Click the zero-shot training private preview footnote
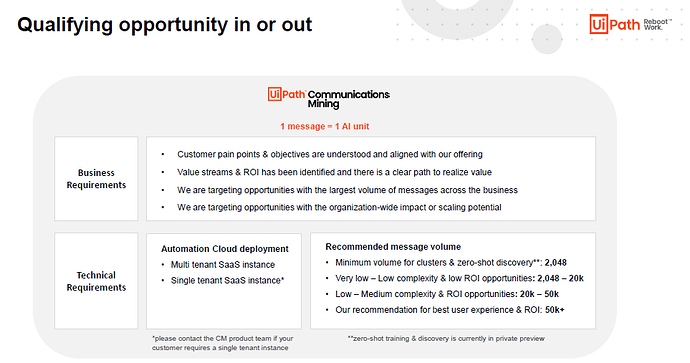The image size is (690, 363). tap(446, 338)
